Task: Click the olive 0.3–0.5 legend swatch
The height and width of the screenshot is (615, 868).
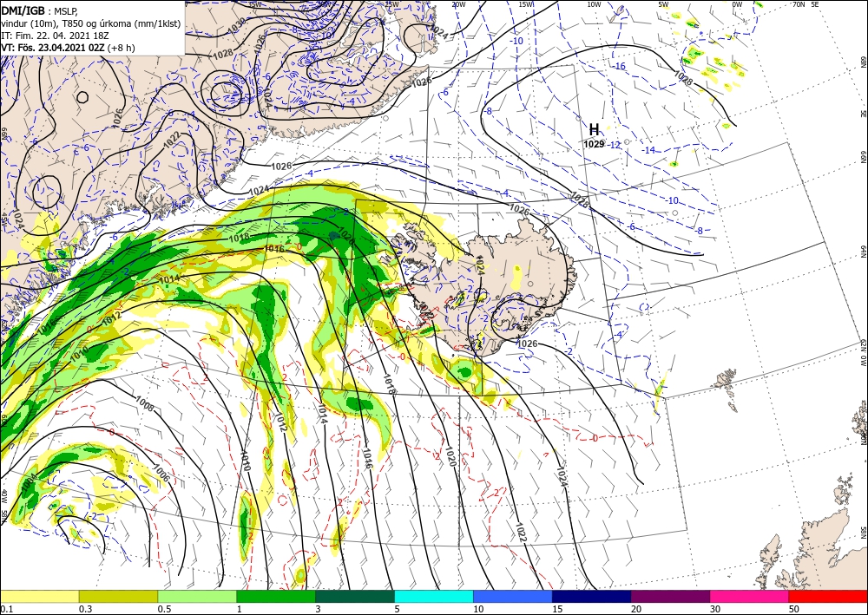Action: 118,596
